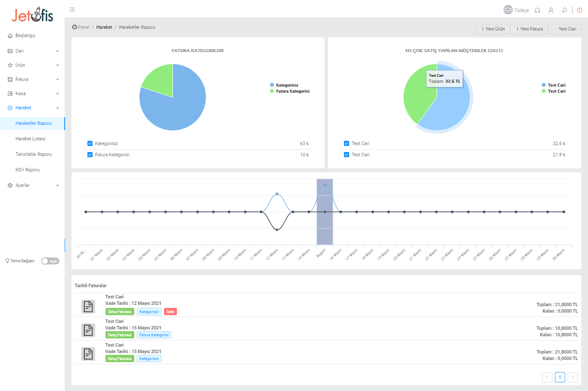Click the previous page arrow
The height and width of the screenshot is (391, 588).
(547, 377)
